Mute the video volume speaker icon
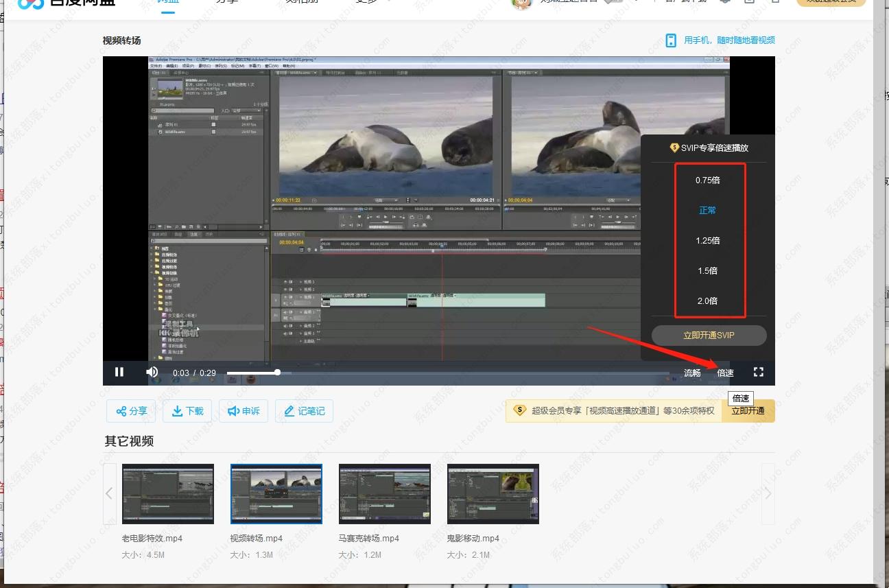Screen dimensions: 889x588 click(x=152, y=372)
